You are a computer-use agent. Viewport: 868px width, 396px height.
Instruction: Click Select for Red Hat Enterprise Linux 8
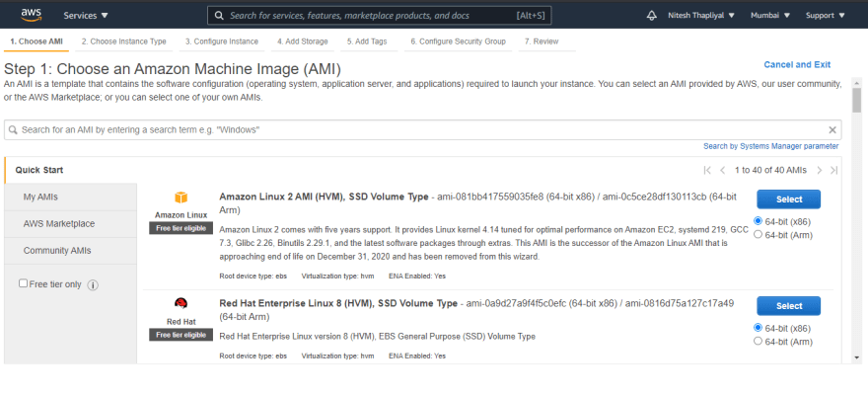click(x=789, y=306)
